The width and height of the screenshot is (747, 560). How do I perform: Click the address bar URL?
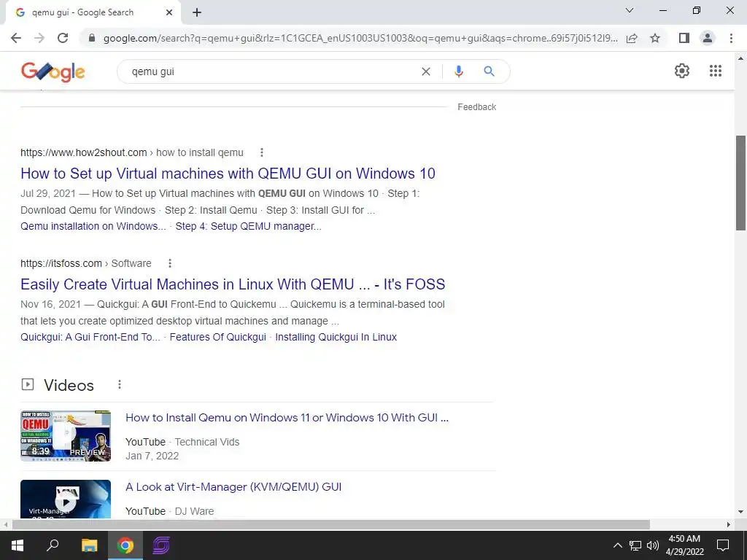tap(360, 38)
